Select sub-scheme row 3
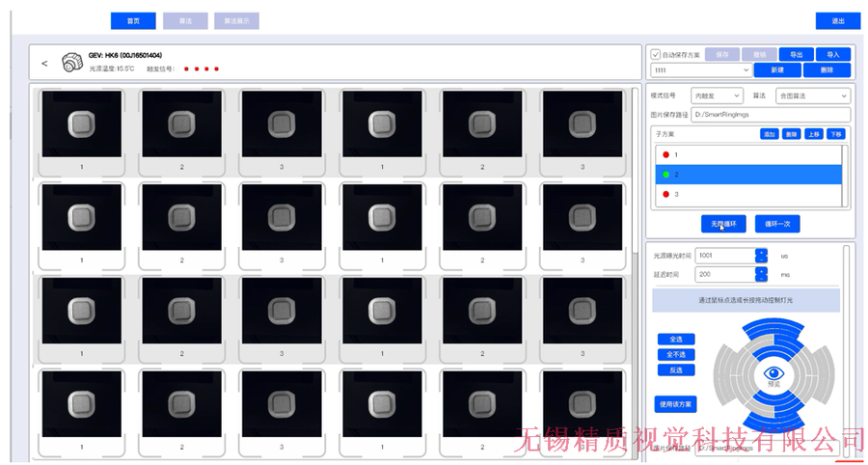 coord(748,194)
